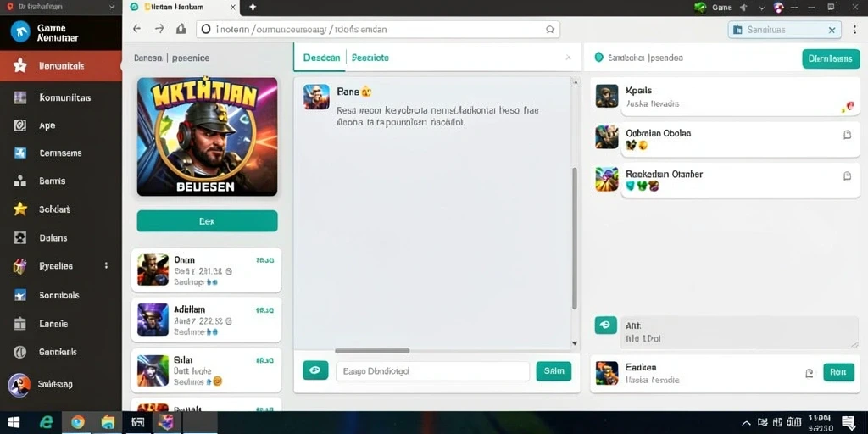868x434 pixels.
Task: Open File Explorer from taskbar
Action: point(108,422)
